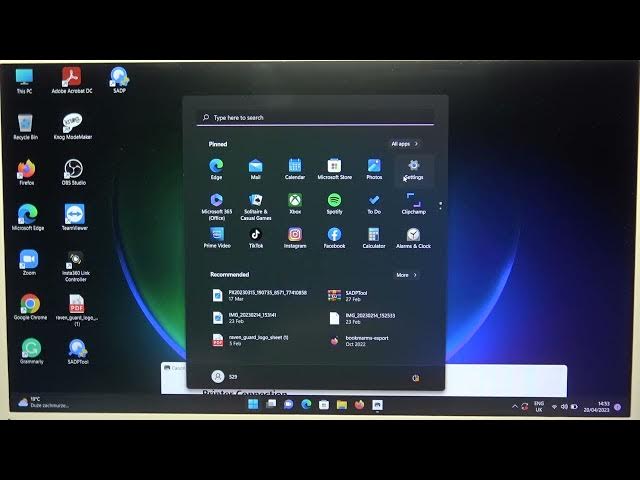Show hidden system tray icons
This screenshot has width=640, height=480.
point(515,407)
